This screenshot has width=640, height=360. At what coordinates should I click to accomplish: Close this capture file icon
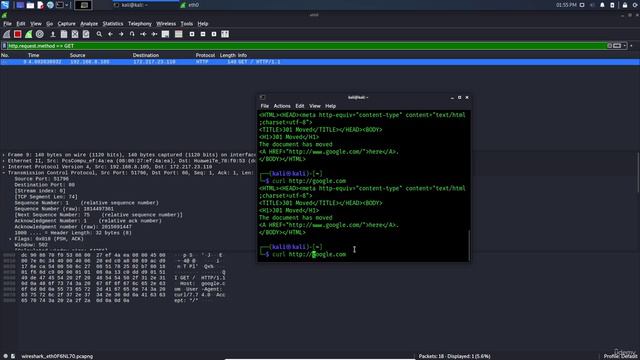pyautogui.click(x=75, y=34)
